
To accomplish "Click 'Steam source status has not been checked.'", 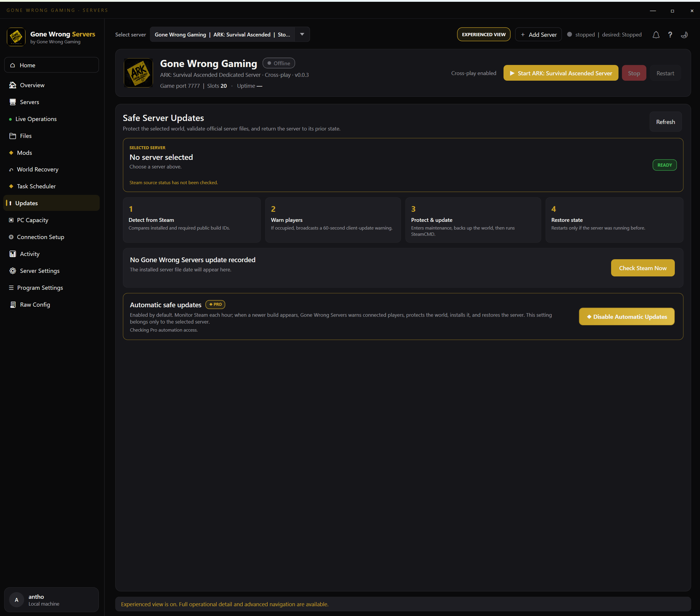I will [x=174, y=182].
